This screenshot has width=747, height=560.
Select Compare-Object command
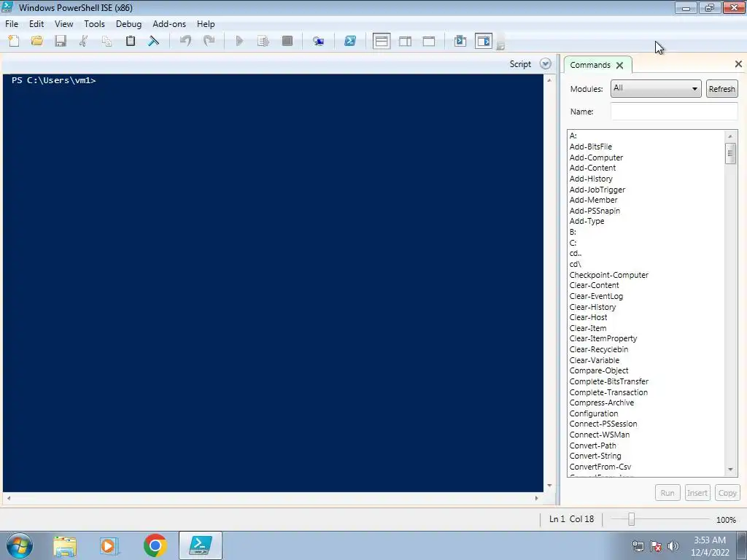click(x=599, y=371)
